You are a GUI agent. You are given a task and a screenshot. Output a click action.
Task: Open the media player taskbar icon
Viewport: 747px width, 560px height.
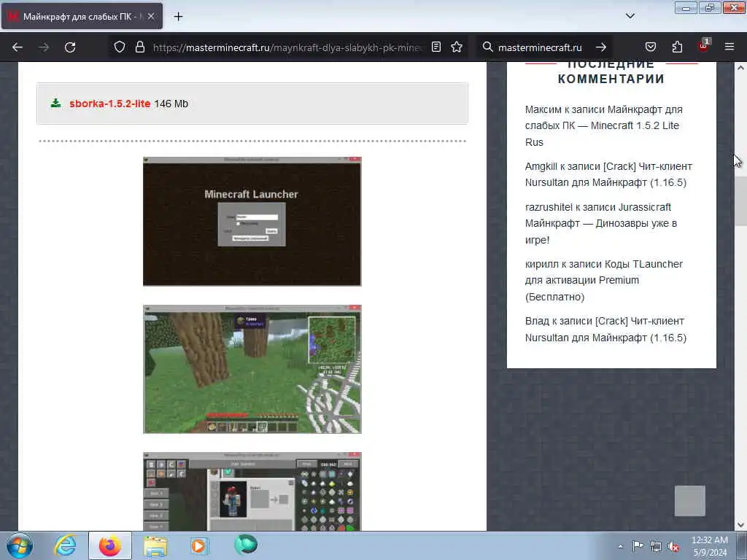tap(200, 545)
